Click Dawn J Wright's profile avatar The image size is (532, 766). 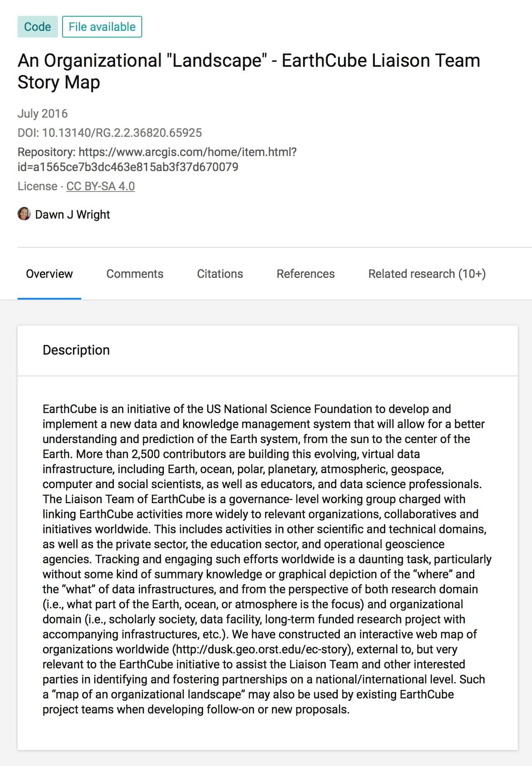pos(24,214)
